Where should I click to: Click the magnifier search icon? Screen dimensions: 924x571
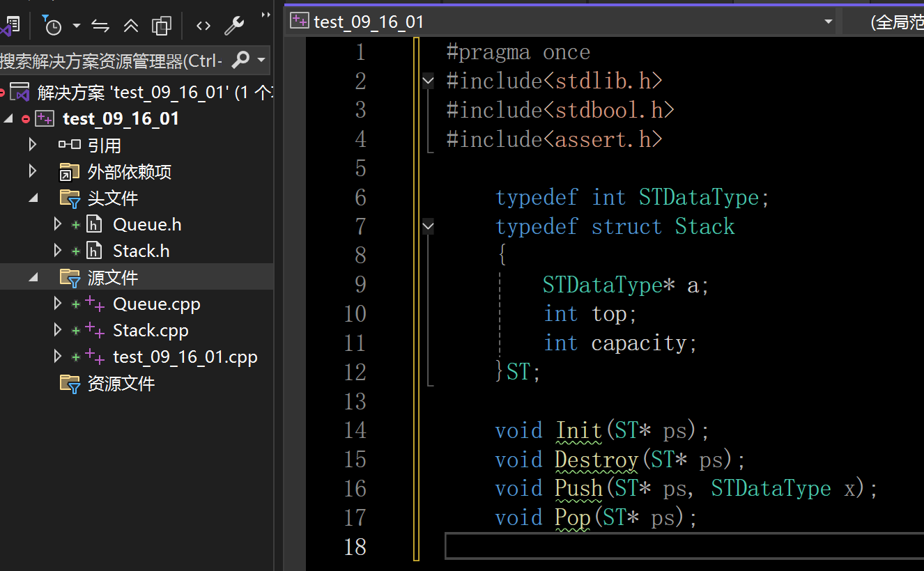pyautogui.click(x=240, y=61)
